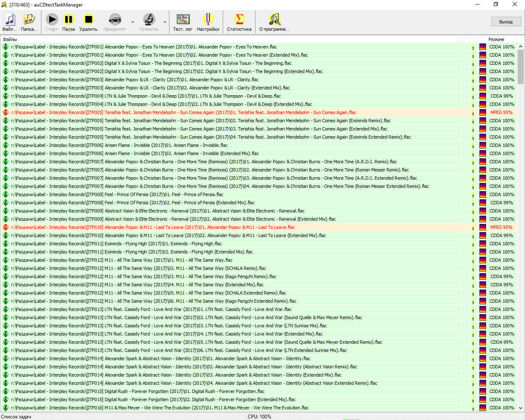Image resolution: width=525 pixels, height=420 pixels.
Task: Click red warning icon of Tenishia row
Action: [6, 112]
